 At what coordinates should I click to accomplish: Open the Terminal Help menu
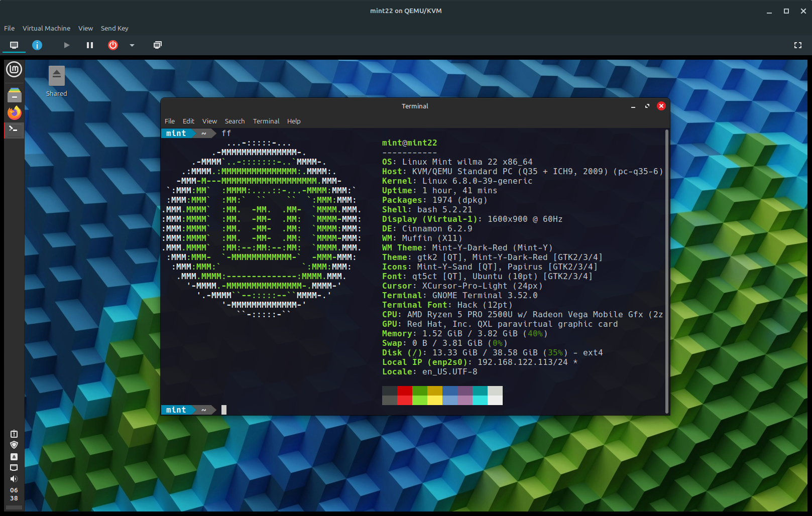(294, 121)
